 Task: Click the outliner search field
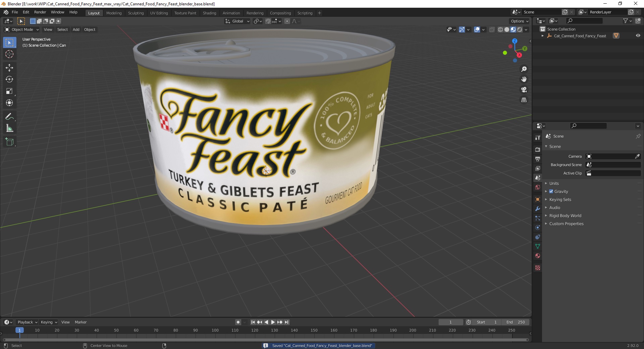pyautogui.click(x=584, y=21)
